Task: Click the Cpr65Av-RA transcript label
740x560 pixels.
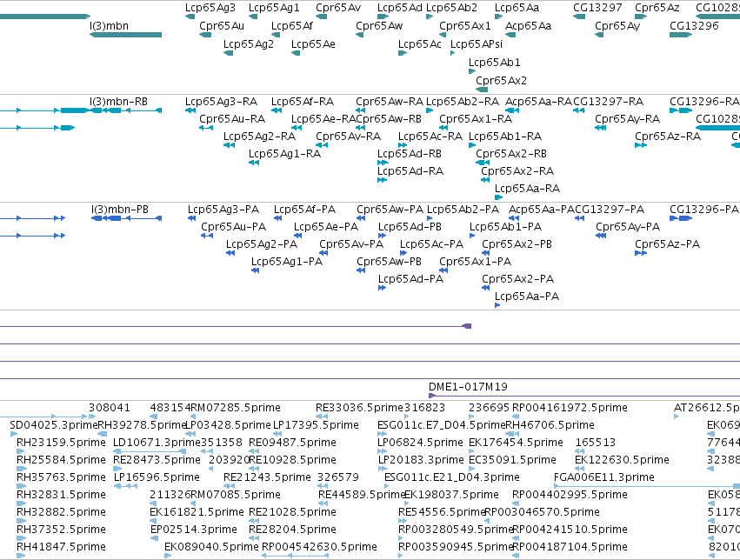Action: pyautogui.click(x=348, y=137)
